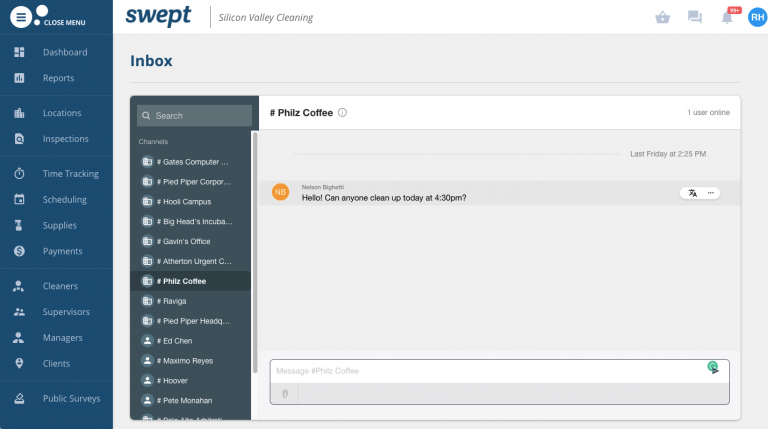Open the # Raviga channel
Screen dimensions: 768x429
[x=191, y=301]
